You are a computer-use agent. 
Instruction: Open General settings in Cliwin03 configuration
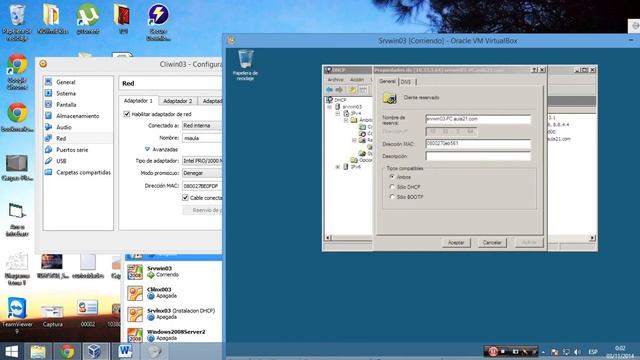point(65,82)
